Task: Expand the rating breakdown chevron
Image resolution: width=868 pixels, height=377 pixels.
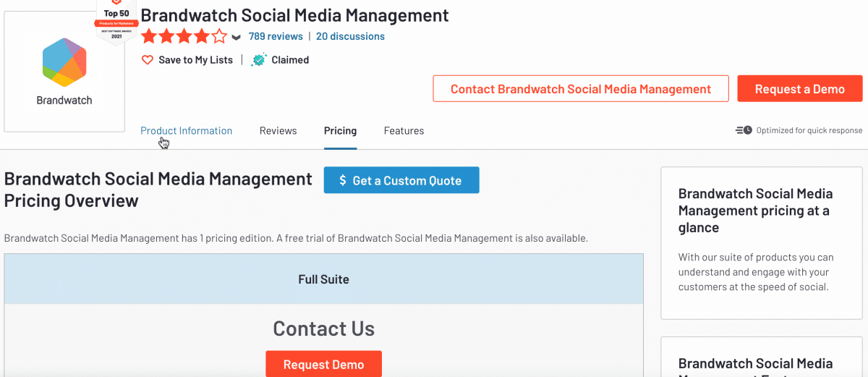Action: pyautogui.click(x=237, y=37)
